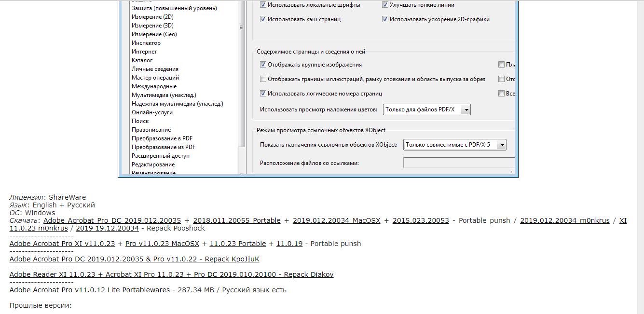Click 'Adobe Acrobat Pro XI v11.0.23' link
Image resolution: width=644 pixels, height=314 pixels.
(62, 244)
